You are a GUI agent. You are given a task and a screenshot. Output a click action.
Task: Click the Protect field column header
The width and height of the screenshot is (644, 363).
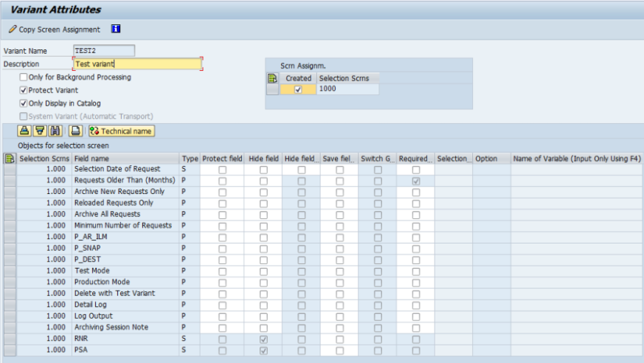click(222, 159)
